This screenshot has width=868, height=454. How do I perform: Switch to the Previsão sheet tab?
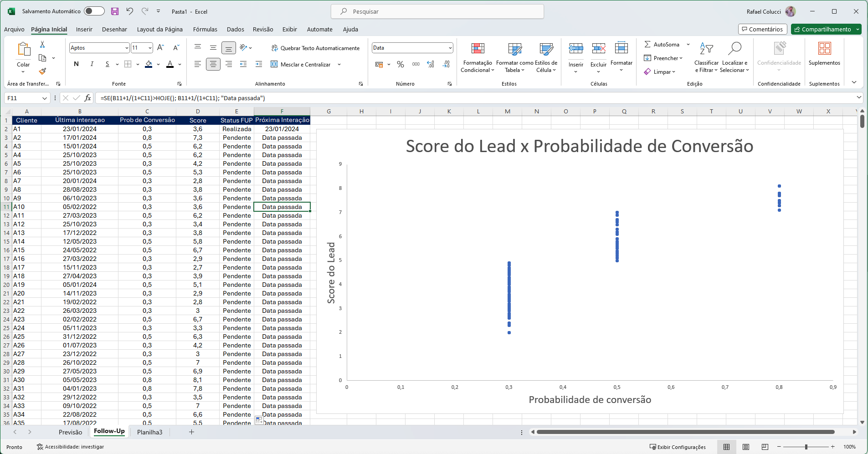pos(70,432)
